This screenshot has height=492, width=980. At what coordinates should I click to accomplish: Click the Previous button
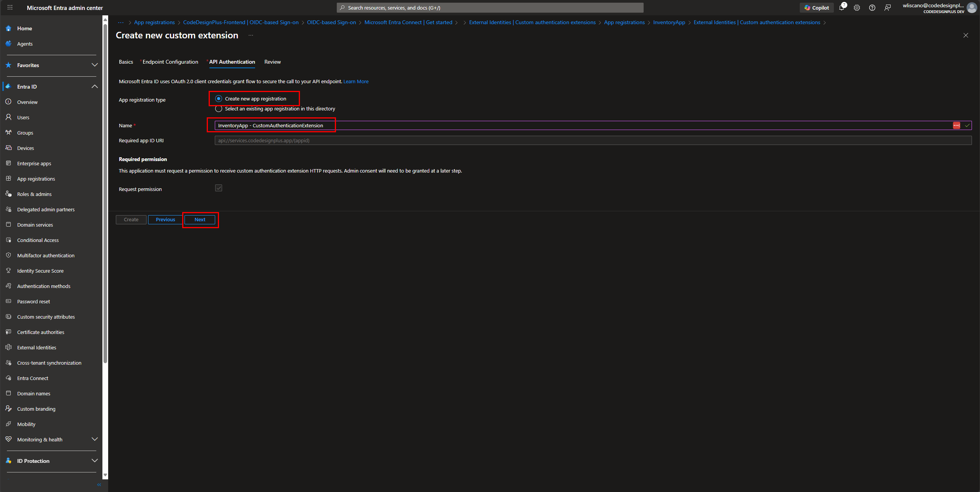(165, 220)
